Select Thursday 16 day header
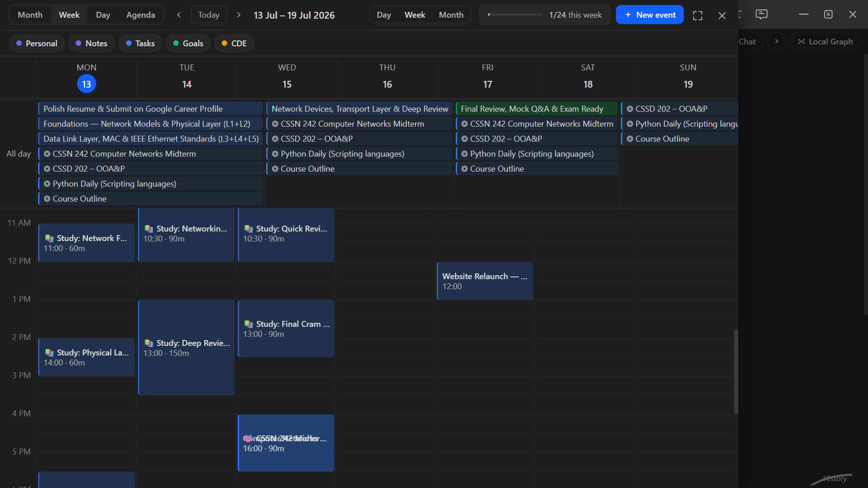868x488 pixels. [387, 77]
